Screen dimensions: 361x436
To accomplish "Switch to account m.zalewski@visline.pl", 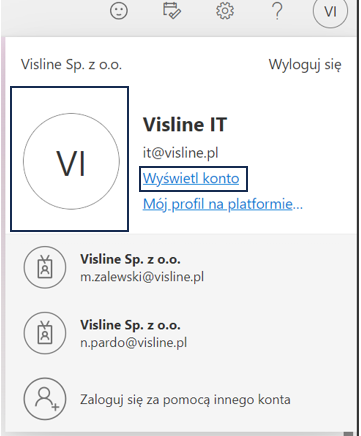I will click(180, 267).
